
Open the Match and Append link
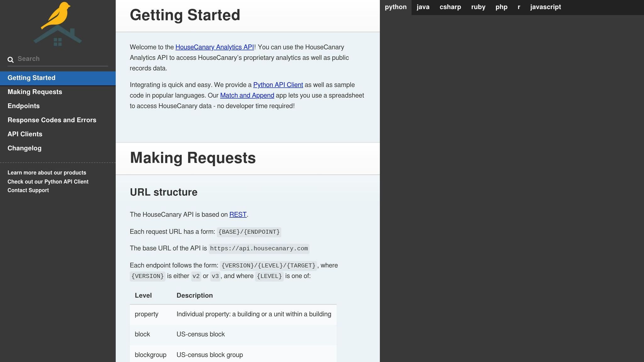pyautogui.click(x=247, y=96)
